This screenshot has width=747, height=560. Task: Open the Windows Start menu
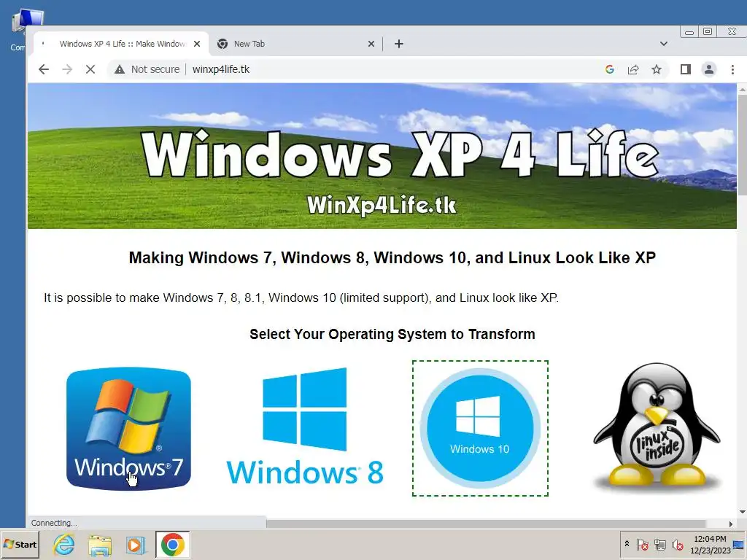click(x=20, y=544)
